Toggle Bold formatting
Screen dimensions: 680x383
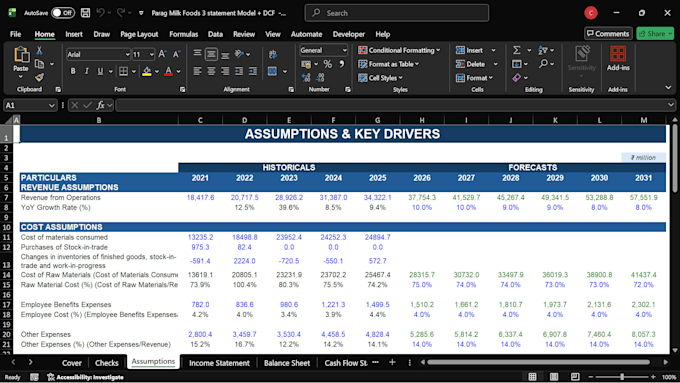pyautogui.click(x=73, y=71)
